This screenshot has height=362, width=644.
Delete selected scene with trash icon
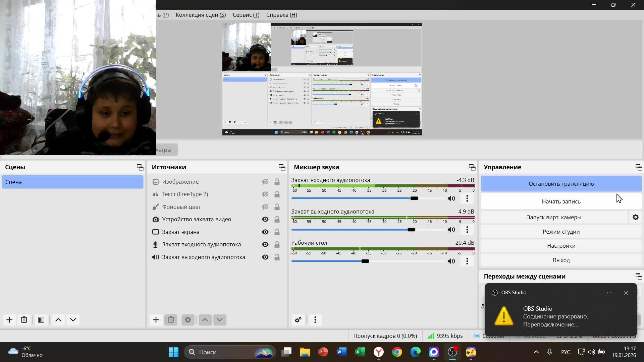tap(24, 320)
